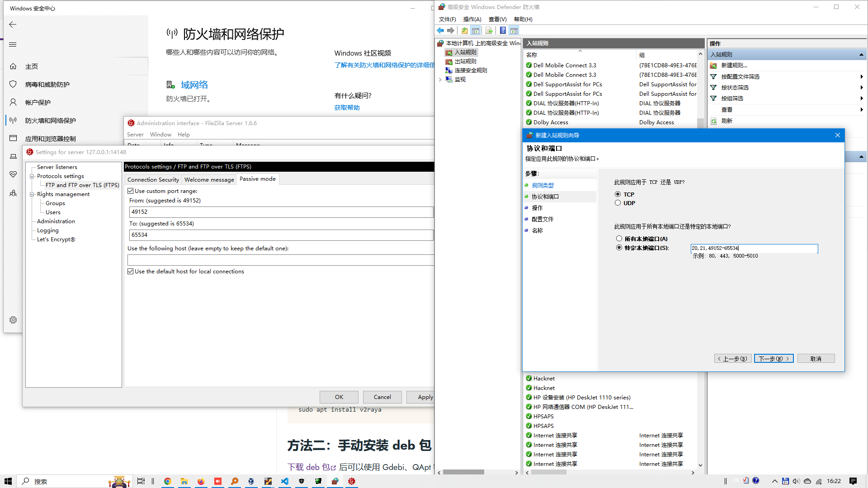
Task: Click the back arrow in Windows Security
Action: click(x=13, y=24)
